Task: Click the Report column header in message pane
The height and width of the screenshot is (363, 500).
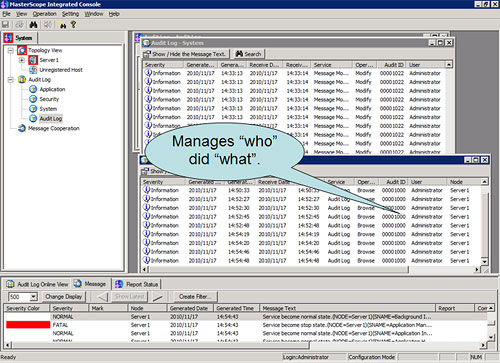Action: pyautogui.click(x=454, y=308)
